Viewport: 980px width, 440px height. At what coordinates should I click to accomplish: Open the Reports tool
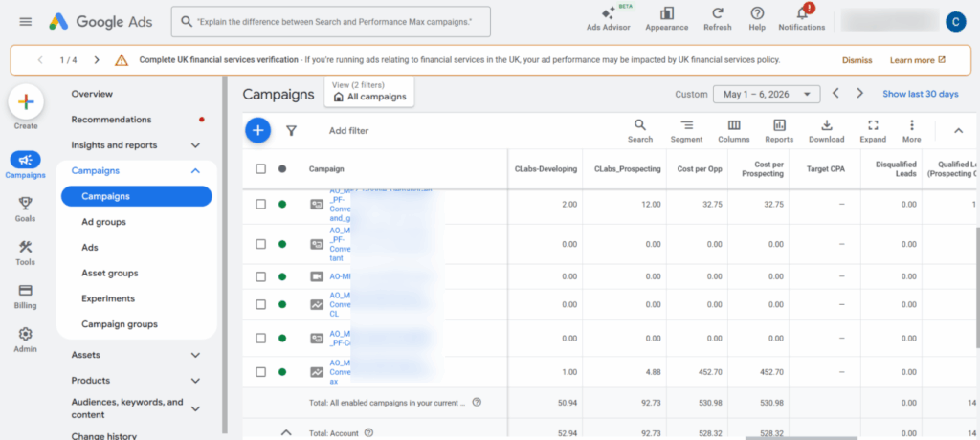pos(779,131)
